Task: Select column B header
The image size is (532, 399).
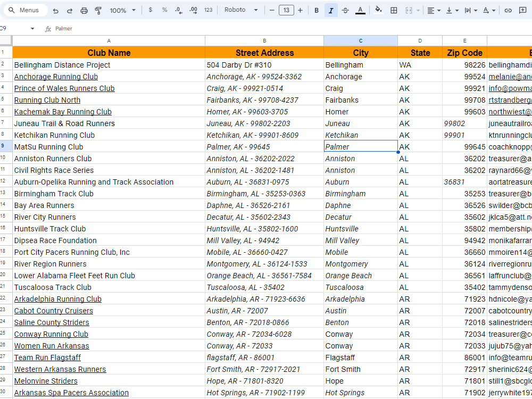Action: point(264,41)
